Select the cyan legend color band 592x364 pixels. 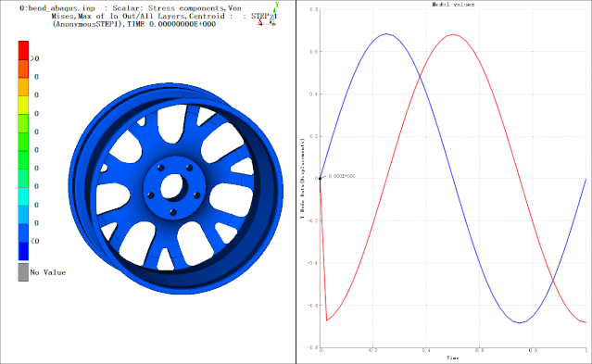(x=23, y=196)
